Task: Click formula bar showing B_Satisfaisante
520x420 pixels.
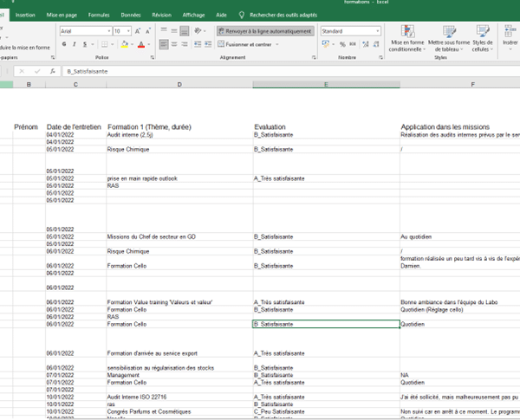Action: click(291, 71)
